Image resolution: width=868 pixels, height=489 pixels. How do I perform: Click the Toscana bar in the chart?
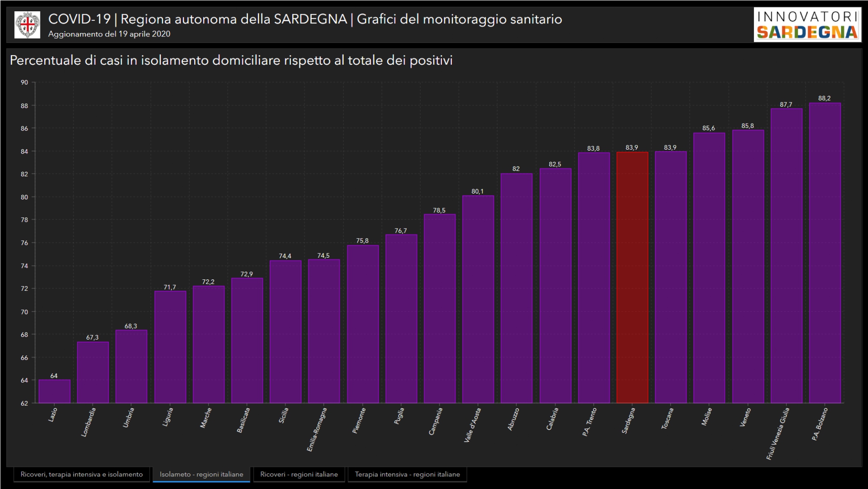[x=670, y=278]
